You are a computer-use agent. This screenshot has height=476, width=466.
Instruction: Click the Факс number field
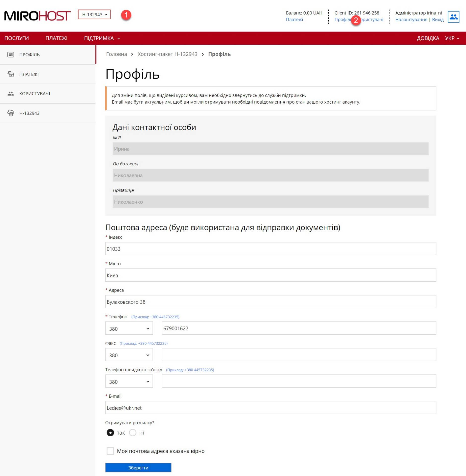pos(299,355)
